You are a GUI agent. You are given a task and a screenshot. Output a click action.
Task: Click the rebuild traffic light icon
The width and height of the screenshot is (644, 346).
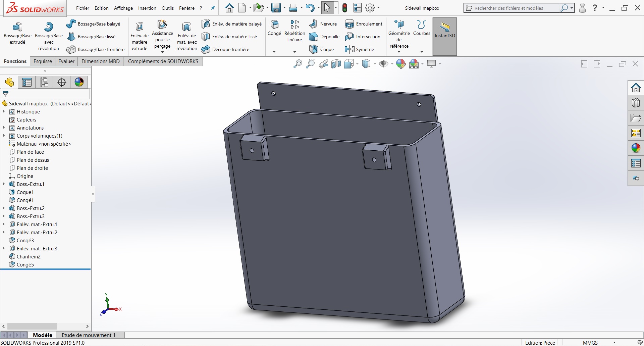(345, 8)
